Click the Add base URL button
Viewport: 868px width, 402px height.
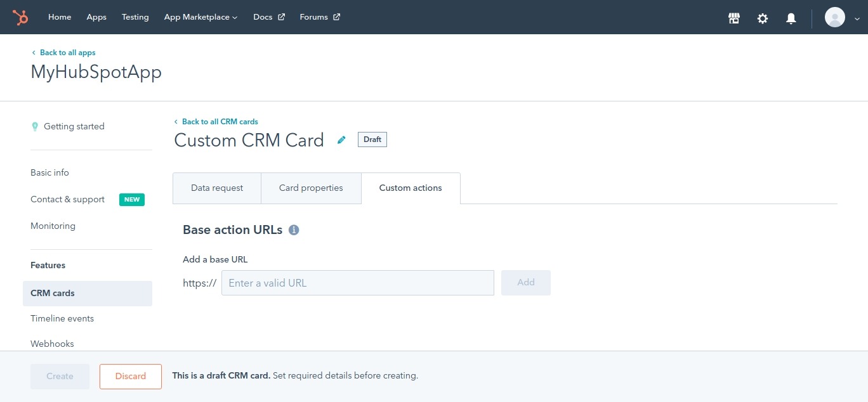[525, 283]
